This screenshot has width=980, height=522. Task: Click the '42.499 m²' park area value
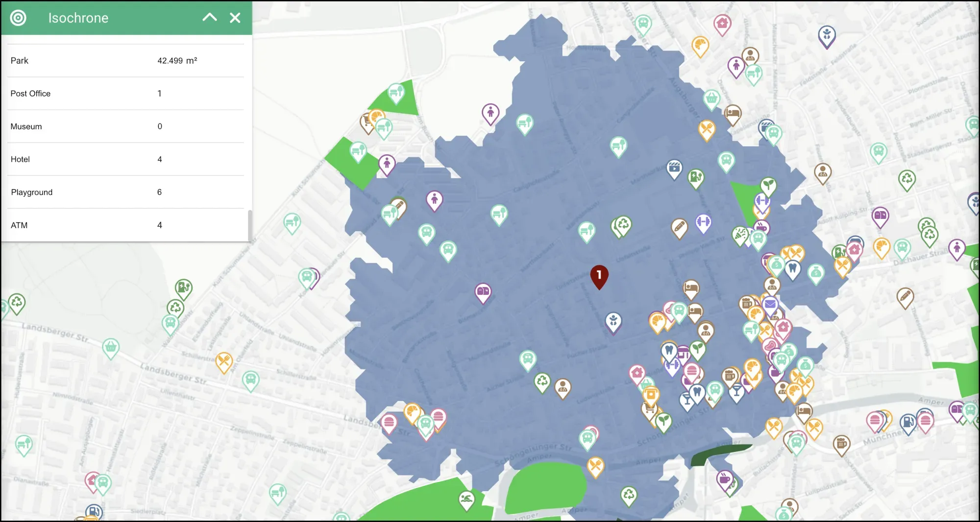point(177,61)
